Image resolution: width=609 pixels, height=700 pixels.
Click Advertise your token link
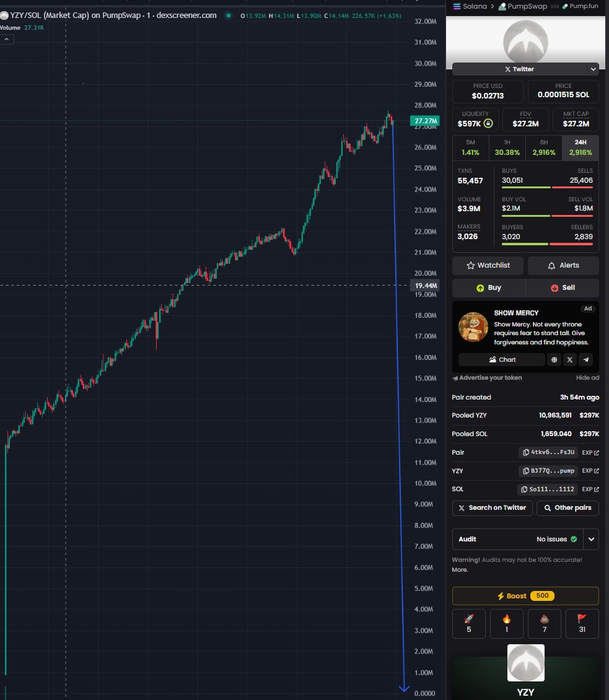click(487, 378)
